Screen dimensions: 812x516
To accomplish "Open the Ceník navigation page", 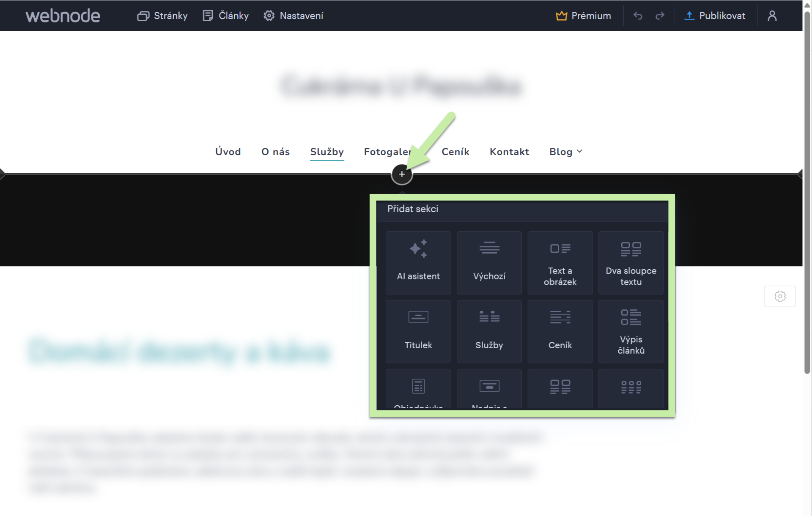I will (455, 152).
